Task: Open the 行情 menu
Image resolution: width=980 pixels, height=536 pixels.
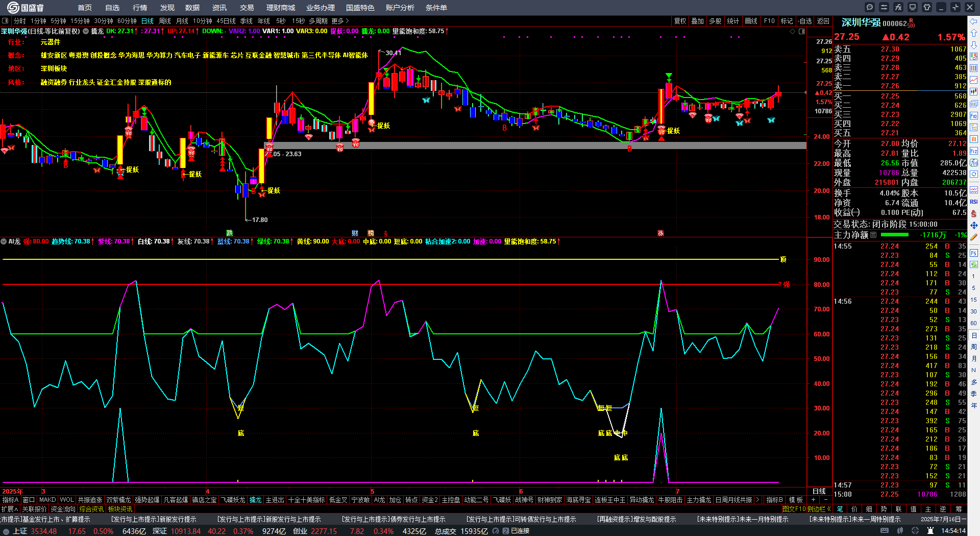Action: [139, 8]
